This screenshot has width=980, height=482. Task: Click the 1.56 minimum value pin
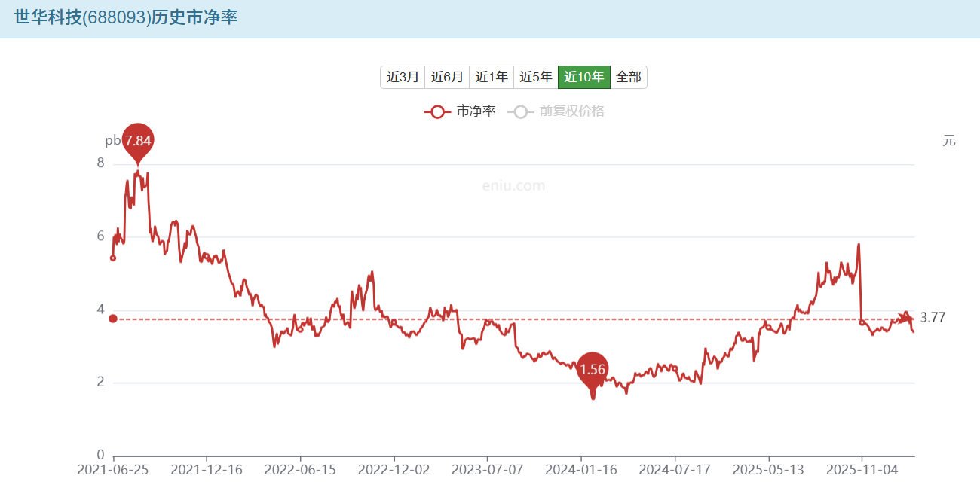593,370
